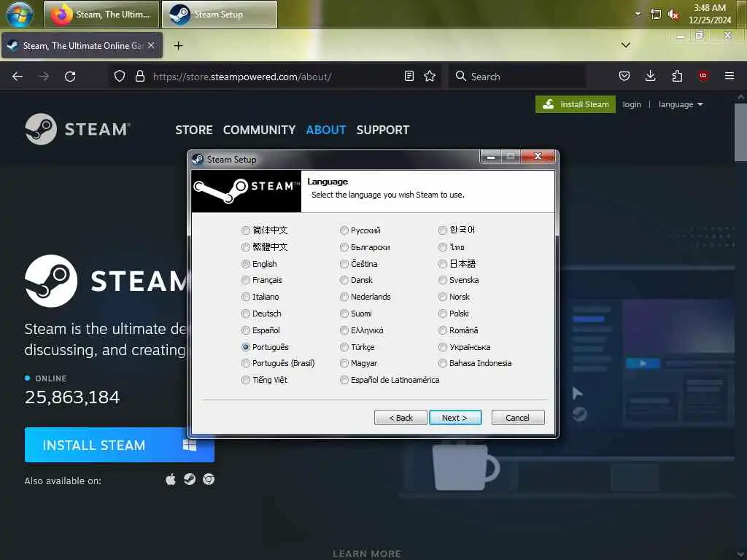Select the Deutsch radio button
This screenshot has height=560, width=747.
tap(246, 314)
